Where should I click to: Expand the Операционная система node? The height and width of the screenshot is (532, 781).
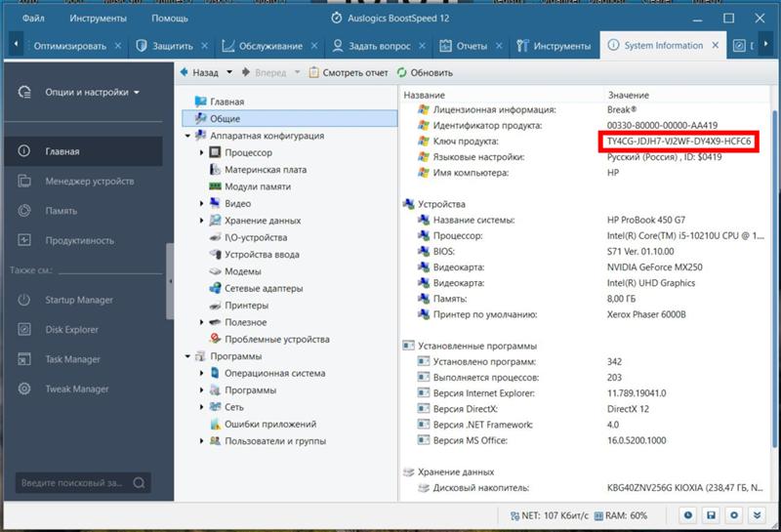coord(202,373)
